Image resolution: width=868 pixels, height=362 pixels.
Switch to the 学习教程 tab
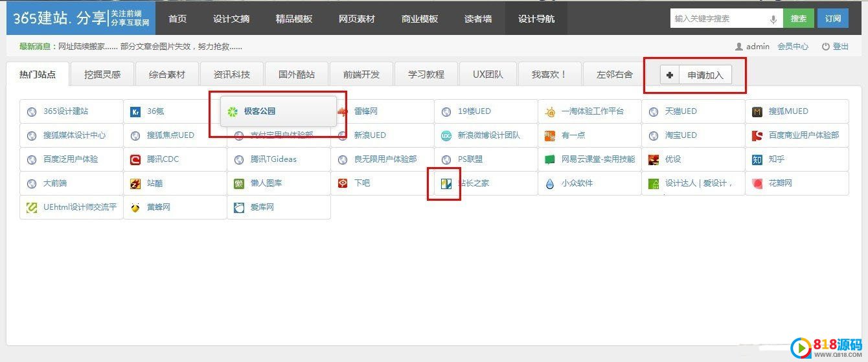pyautogui.click(x=426, y=74)
